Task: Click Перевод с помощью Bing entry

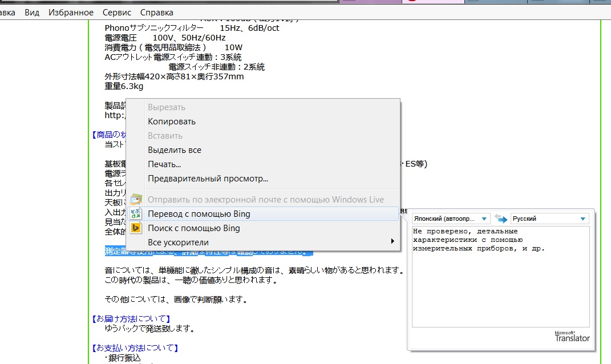Action: (x=263, y=214)
